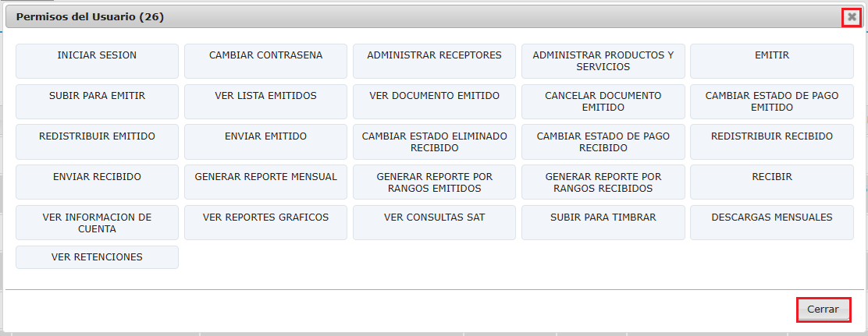Image resolution: width=868 pixels, height=336 pixels.
Task: Click ADMINISTRAR PRODUCTOS Y SERVICIOS tile
Action: pos(603,61)
